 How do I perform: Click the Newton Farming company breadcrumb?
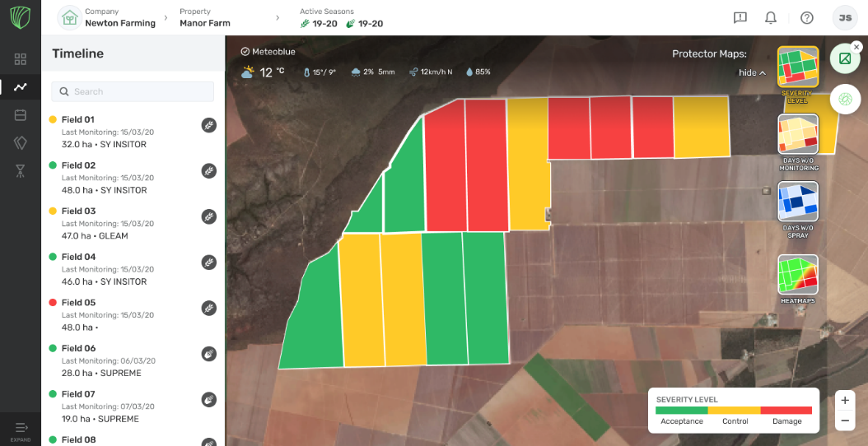(119, 18)
